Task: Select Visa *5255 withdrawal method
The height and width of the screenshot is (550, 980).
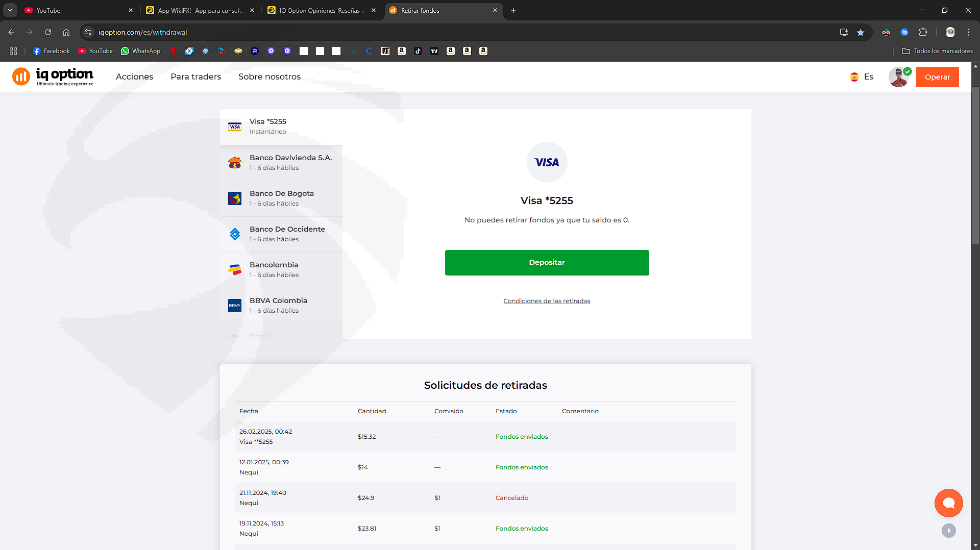Action: pos(281,127)
